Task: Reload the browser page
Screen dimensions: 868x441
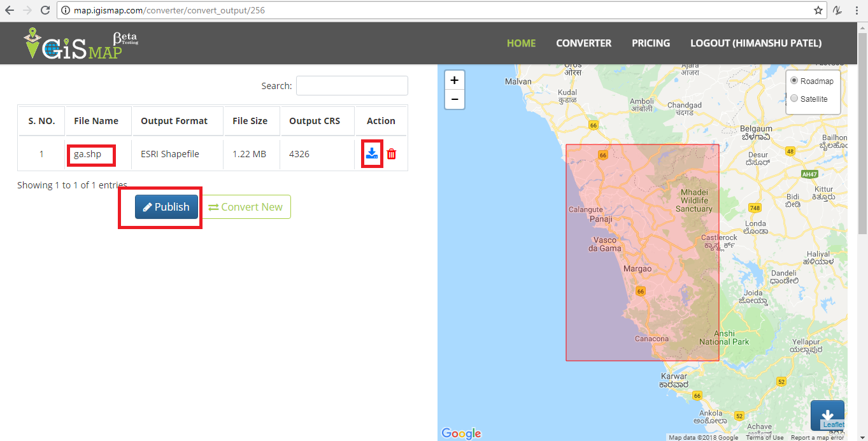Action: (x=45, y=10)
